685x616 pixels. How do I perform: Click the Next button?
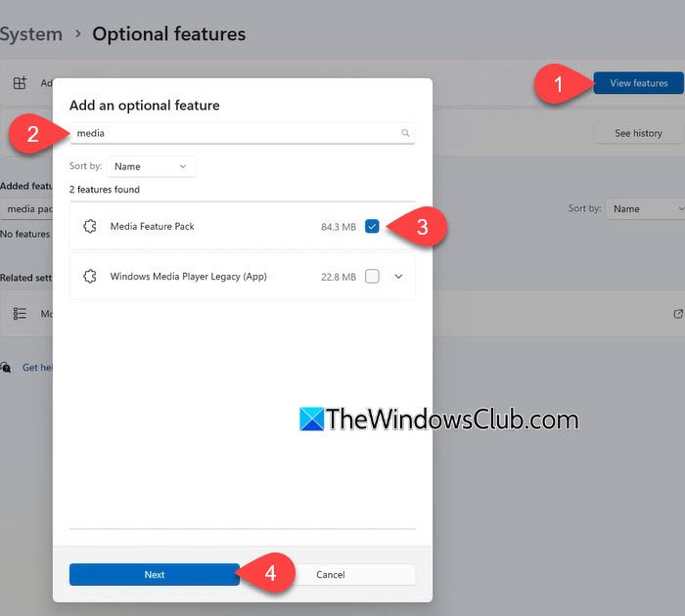[x=155, y=575]
